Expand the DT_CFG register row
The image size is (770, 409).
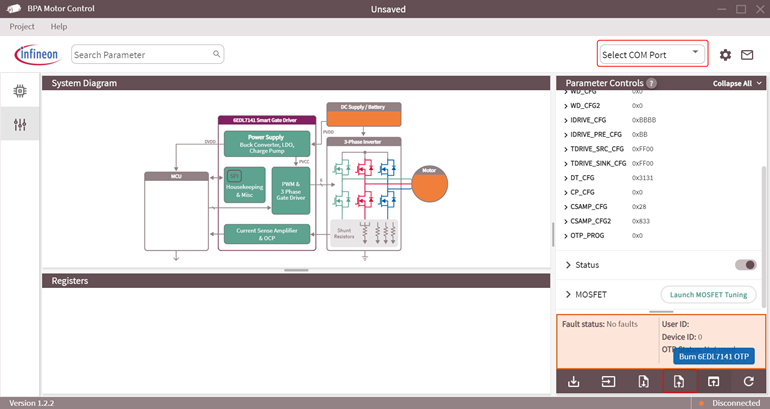565,178
